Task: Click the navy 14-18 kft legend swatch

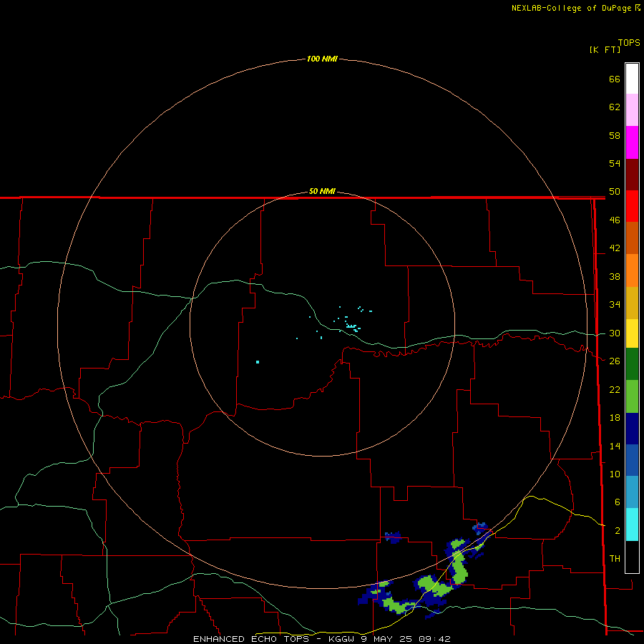Action: click(632, 429)
